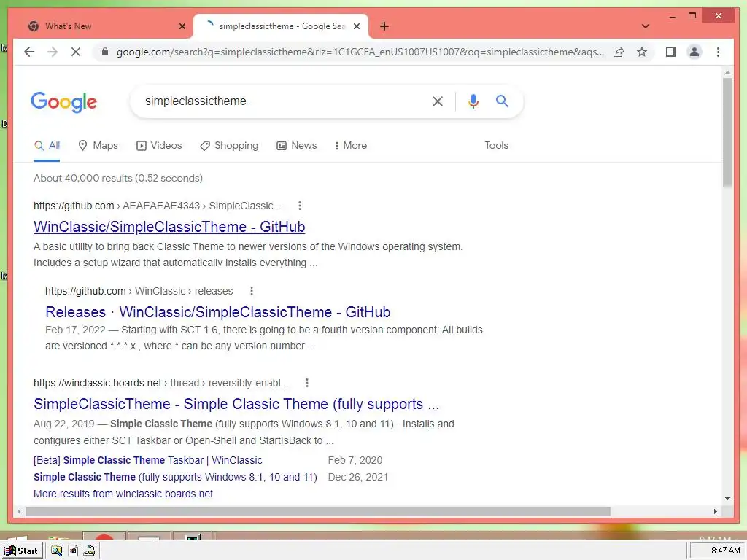Open options for github.com AEAEAEAE4343 result

299,206
